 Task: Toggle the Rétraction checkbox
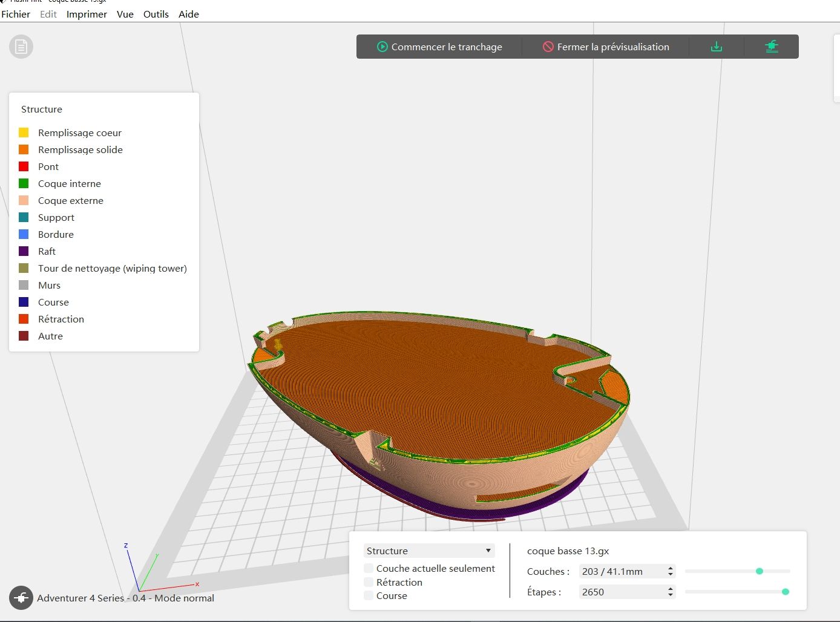(369, 582)
